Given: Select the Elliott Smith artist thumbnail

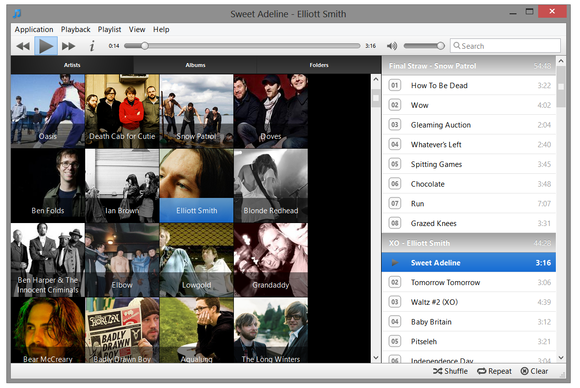Looking at the screenshot, I should coord(196,186).
